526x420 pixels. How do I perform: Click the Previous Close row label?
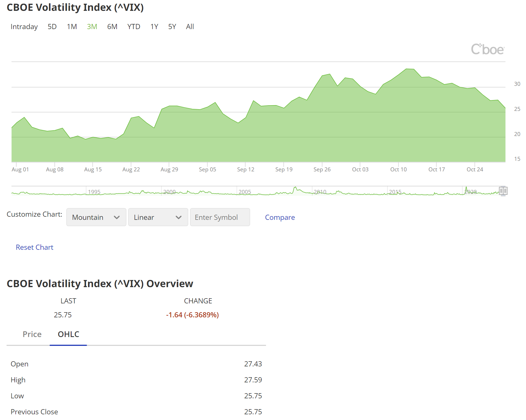coord(34,412)
